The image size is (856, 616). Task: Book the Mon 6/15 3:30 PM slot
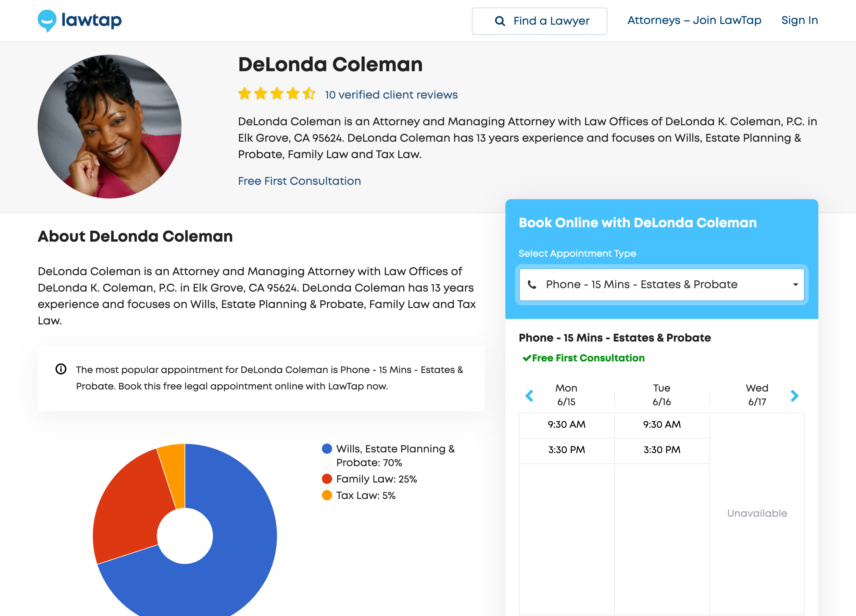567,450
